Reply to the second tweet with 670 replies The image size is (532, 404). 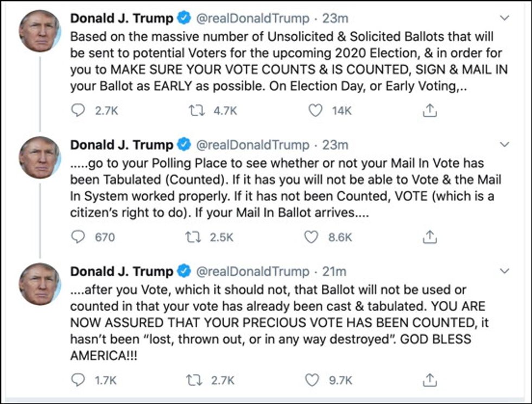tap(79, 237)
